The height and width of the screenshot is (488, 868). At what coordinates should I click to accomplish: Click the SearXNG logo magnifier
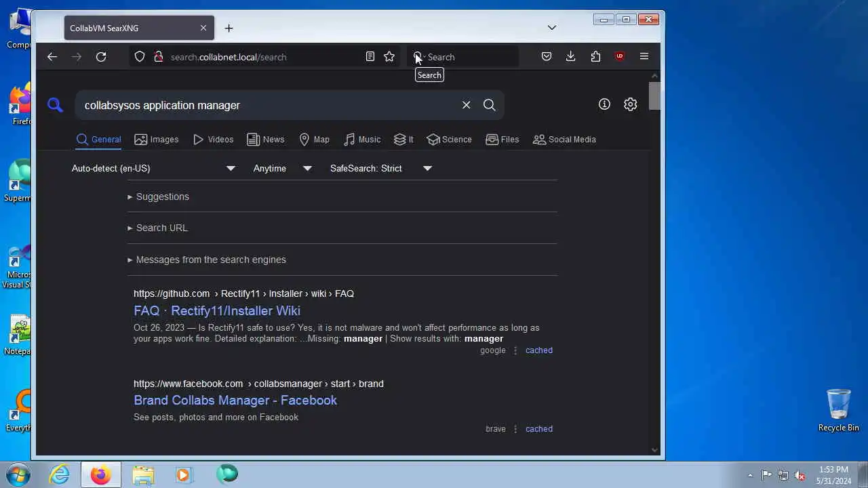tap(55, 105)
